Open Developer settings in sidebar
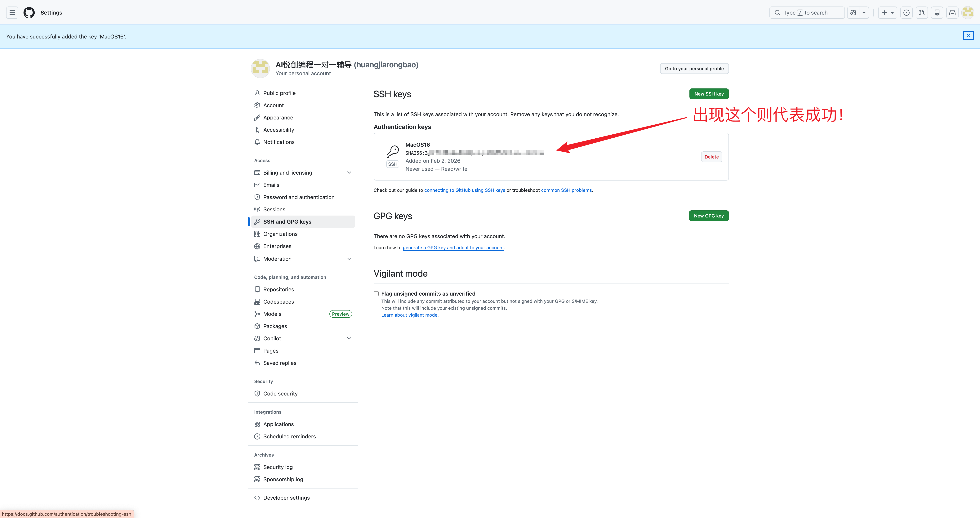Screen dimensions: 980x518 303,498
